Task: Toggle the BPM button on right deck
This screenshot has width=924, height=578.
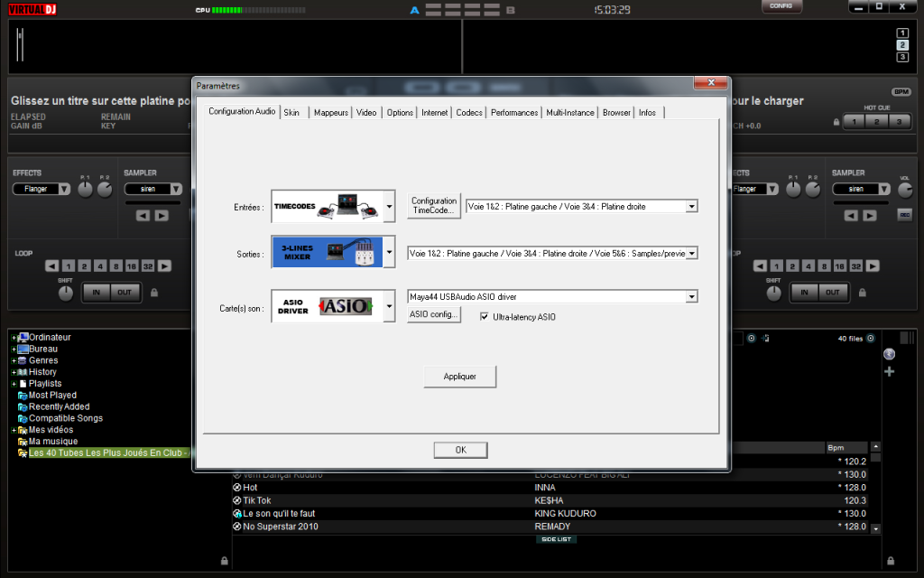Action: (x=901, y=92)
